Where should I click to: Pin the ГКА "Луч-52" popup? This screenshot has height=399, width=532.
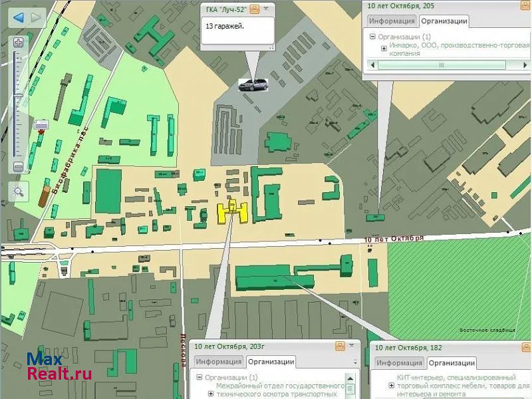pos(255,9)
